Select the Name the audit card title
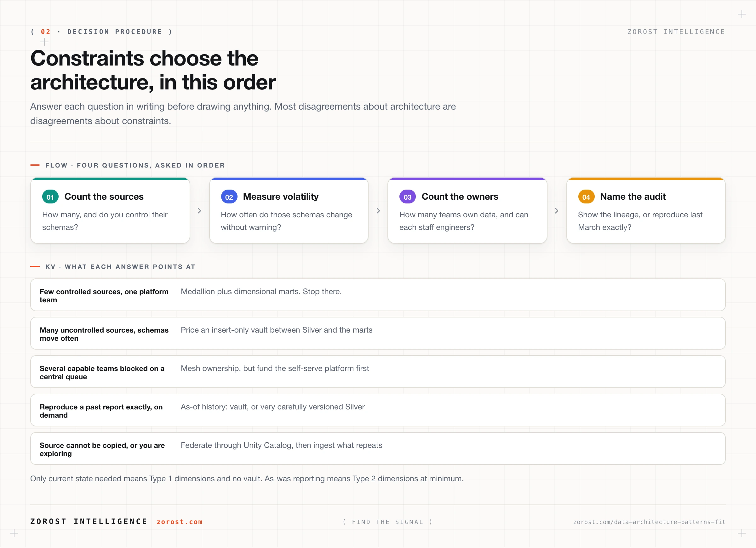This screenshot has width=756, height=548. pos(633,197)
